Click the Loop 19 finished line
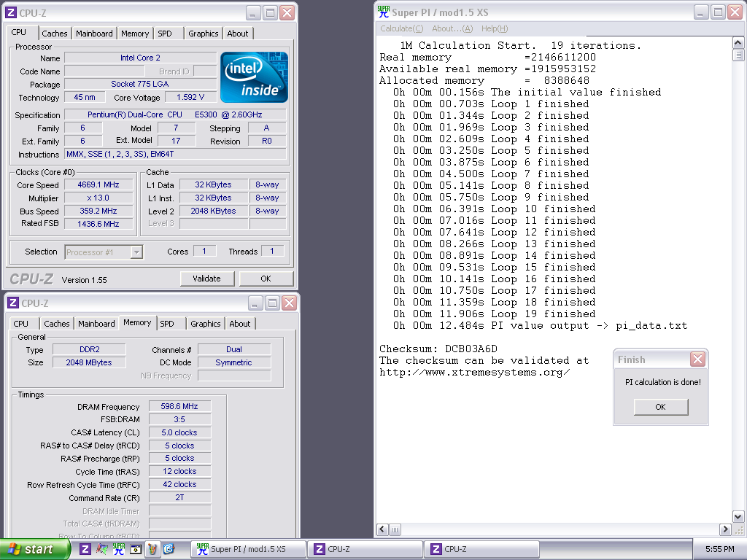 [494, 314]
